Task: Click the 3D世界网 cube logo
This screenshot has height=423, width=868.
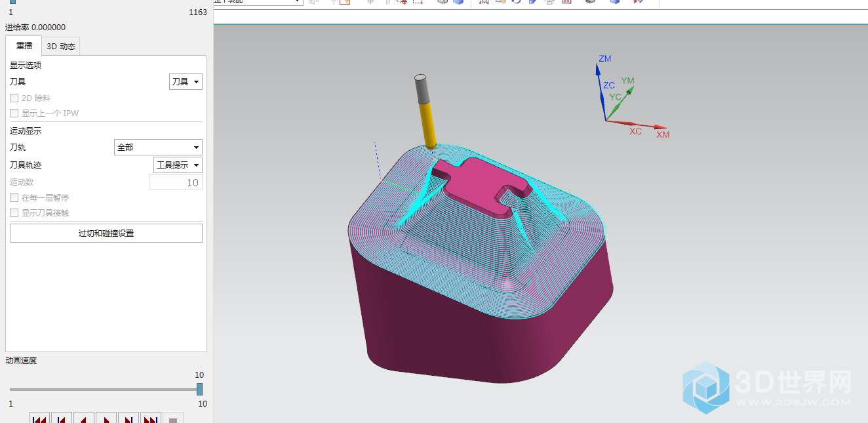Action: pos(707,387)
